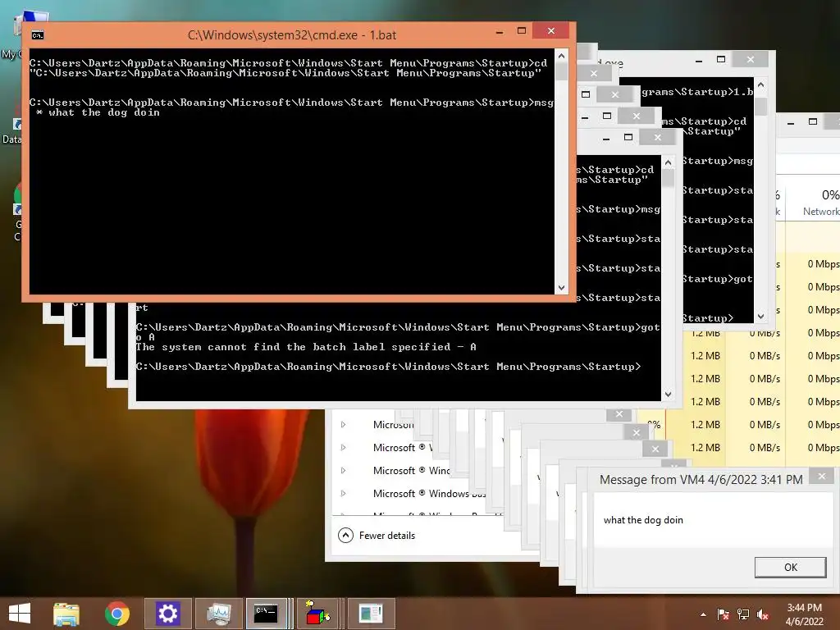
Task: Open the cmd.exe 1.bat window system menu icon
Action: [38, 35]
